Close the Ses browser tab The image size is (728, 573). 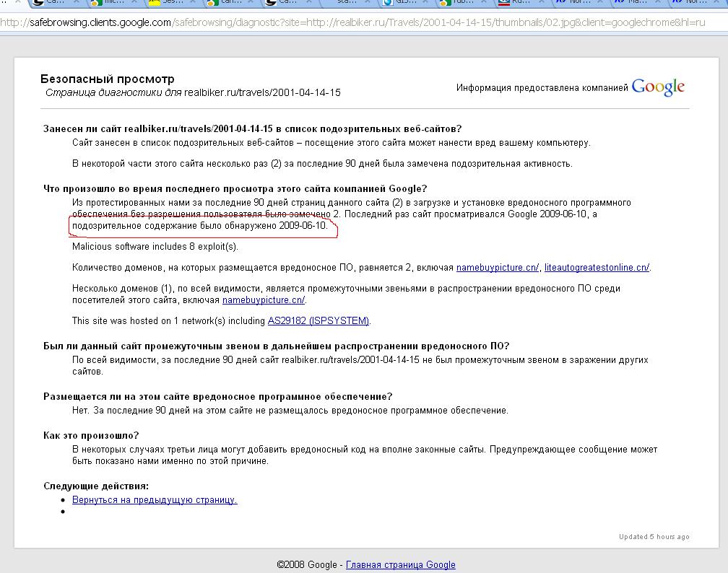(194, 2)
